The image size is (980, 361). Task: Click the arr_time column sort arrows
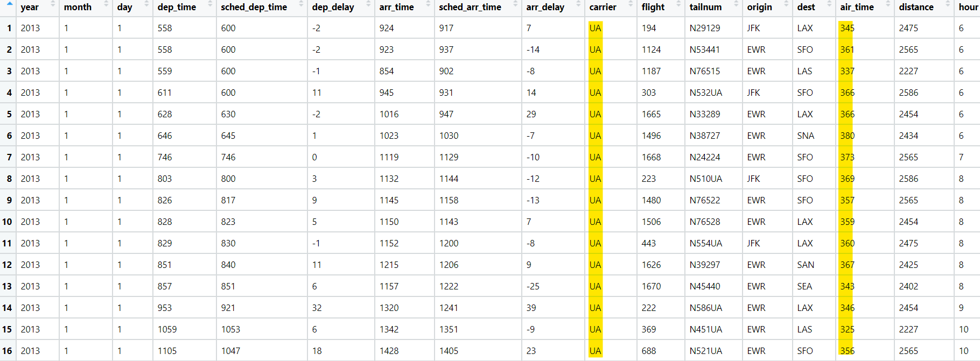pyautogui.click(x=428, y=4)
